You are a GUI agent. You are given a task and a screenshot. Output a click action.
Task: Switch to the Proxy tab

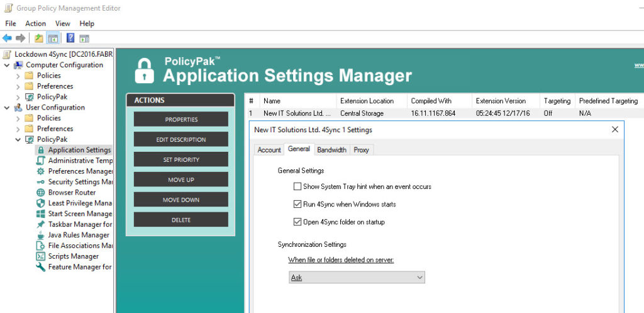(362, 150)
